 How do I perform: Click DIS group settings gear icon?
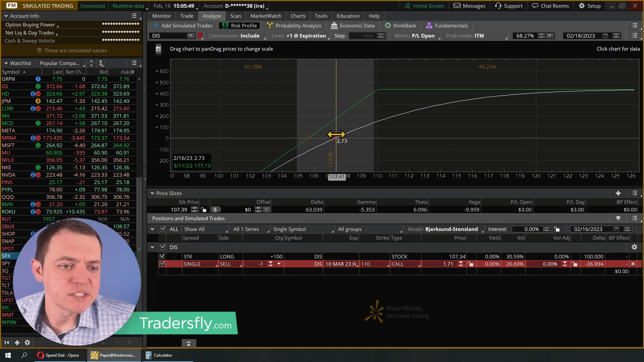click(634, 247)
